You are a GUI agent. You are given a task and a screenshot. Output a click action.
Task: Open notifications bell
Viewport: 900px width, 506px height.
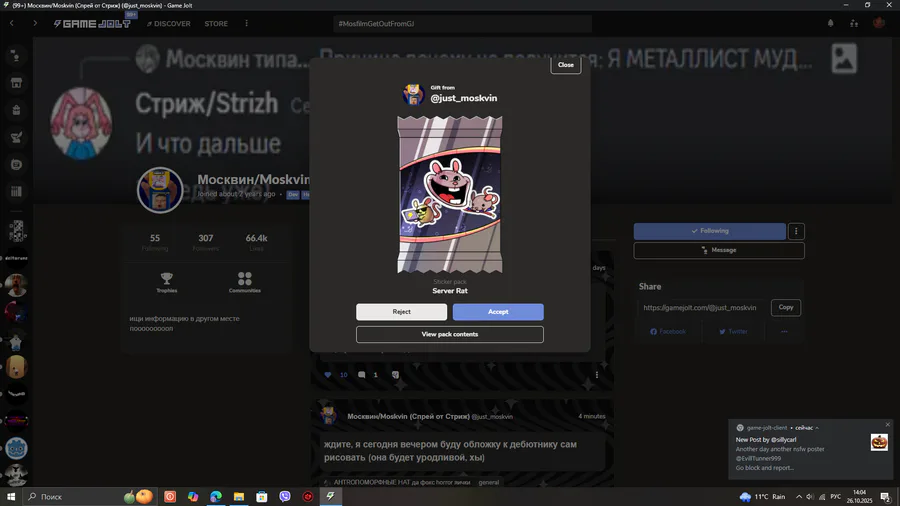click(830, 24)
